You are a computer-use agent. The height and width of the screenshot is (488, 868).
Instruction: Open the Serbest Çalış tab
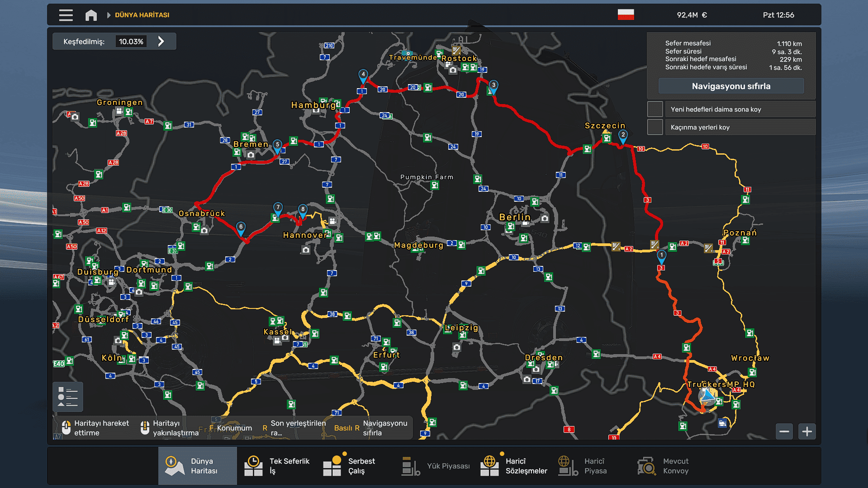click(x=355, y=466)
